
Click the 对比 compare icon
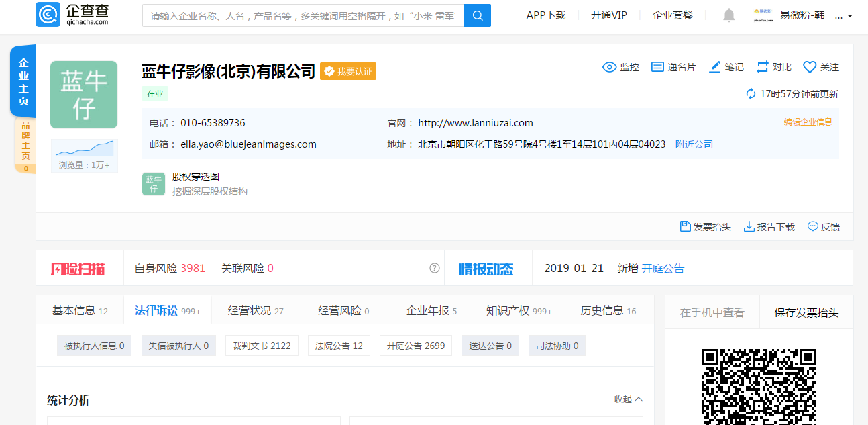tap(763, 67)
